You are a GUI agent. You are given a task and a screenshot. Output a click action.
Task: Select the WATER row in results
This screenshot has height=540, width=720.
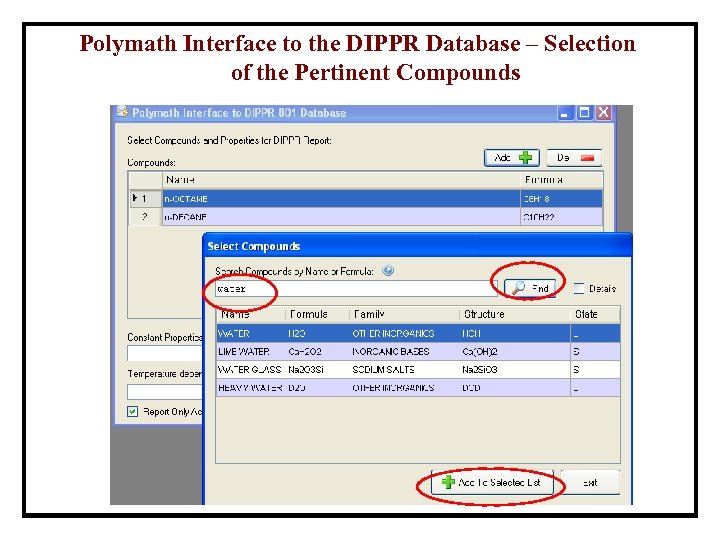(x=418, y=333)
